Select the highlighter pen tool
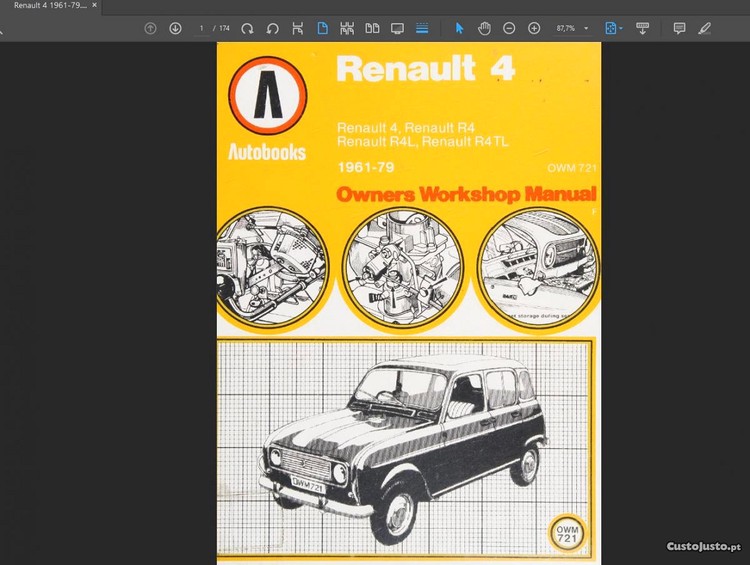 pos(705,28)
